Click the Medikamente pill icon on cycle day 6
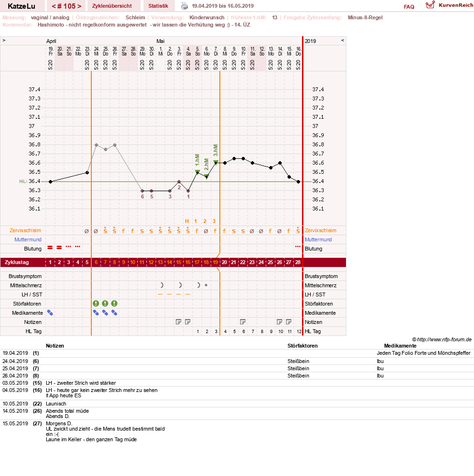Image resolution: width=474 pixels, height=476 pixels. 96,313
